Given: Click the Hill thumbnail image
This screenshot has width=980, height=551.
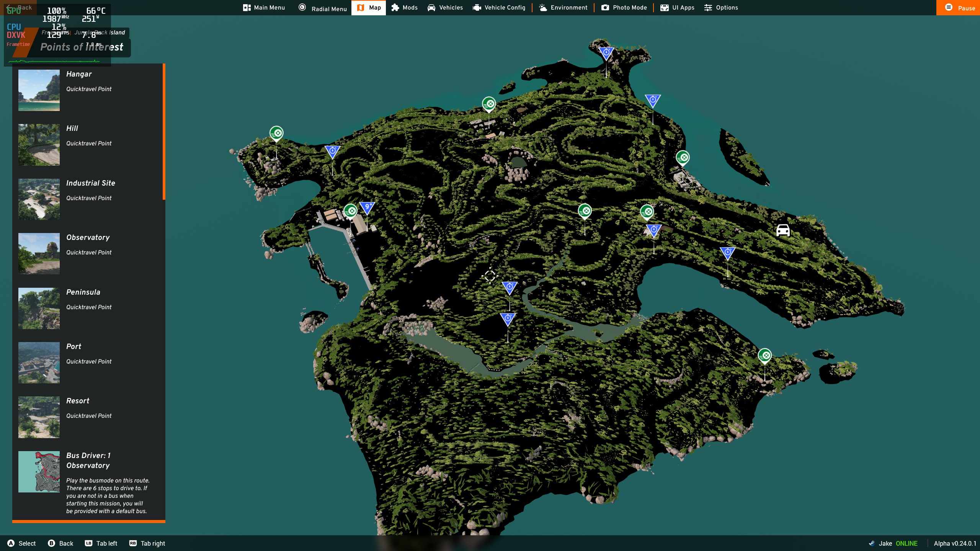Looking at the screenshot, I should 39,145.
